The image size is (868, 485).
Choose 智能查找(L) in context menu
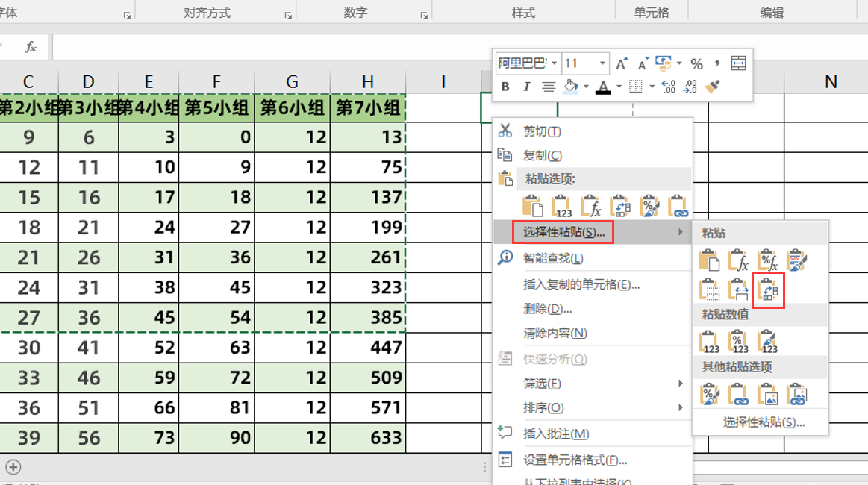(593, 258)
